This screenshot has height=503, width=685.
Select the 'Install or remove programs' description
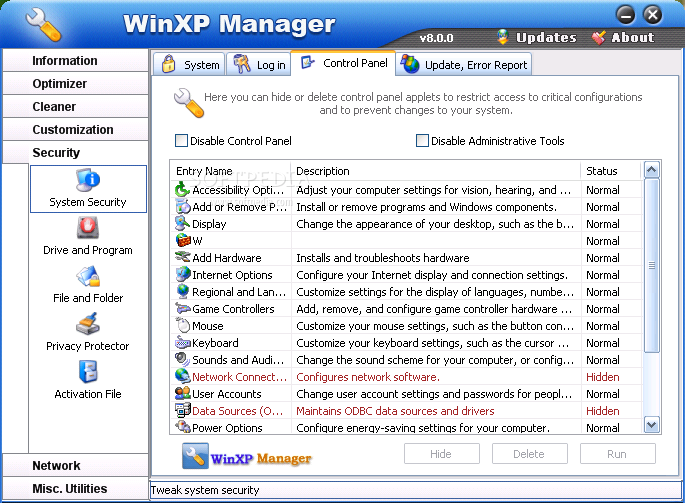(426, 207)
